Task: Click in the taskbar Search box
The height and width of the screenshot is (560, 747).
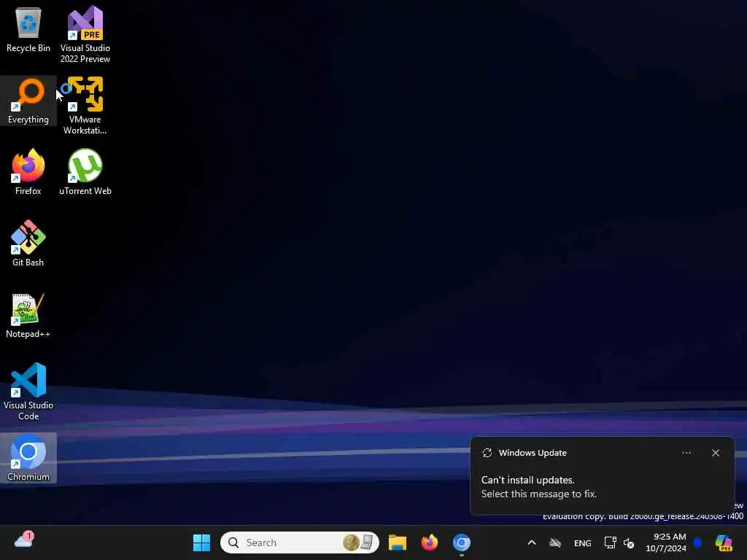Action: pos(300,542)
